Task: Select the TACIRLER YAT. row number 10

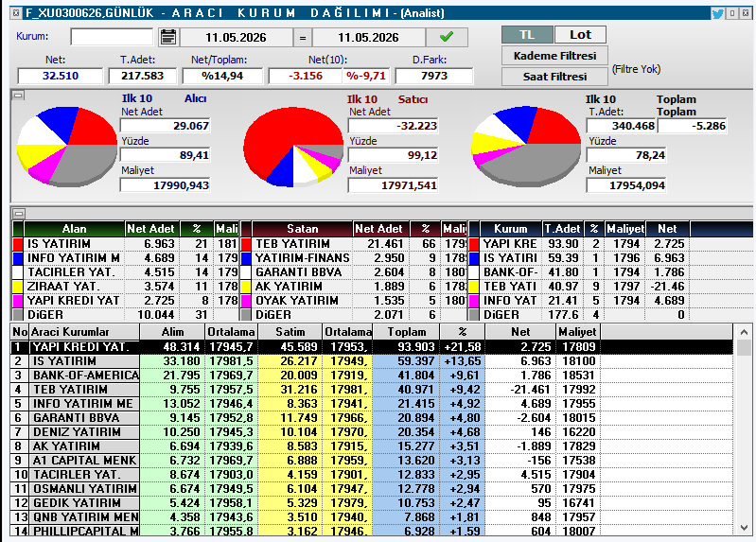Action: point(371,475)
